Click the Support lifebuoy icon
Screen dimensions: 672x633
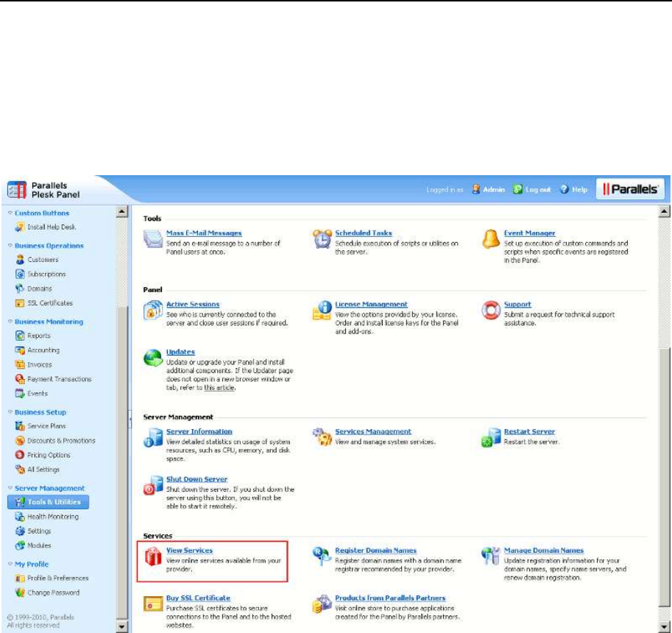coord(491,310)
